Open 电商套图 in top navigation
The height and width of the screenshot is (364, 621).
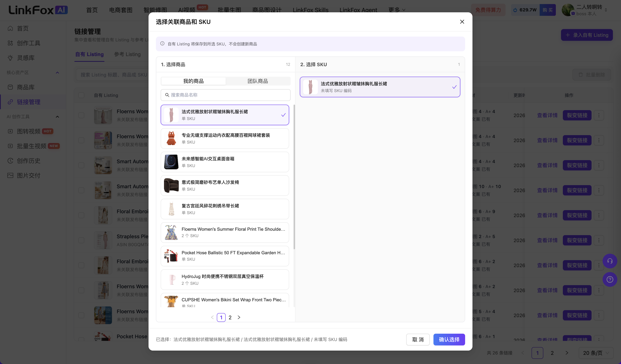[121, 10]
